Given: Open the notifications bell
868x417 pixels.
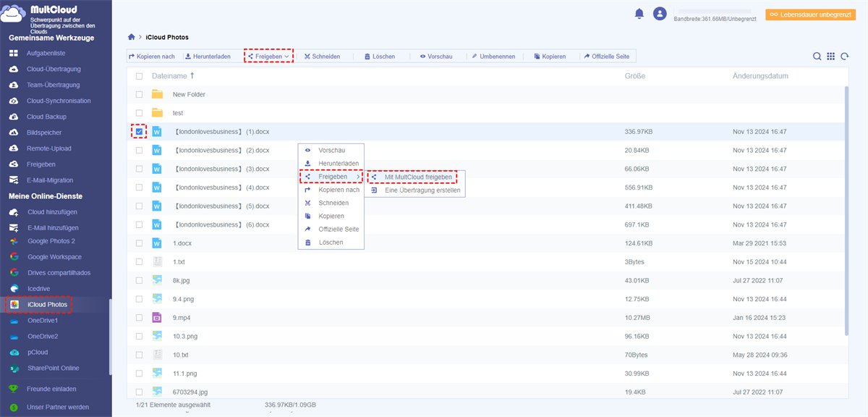Looking at the screenshot, I should tap(639, 14).
